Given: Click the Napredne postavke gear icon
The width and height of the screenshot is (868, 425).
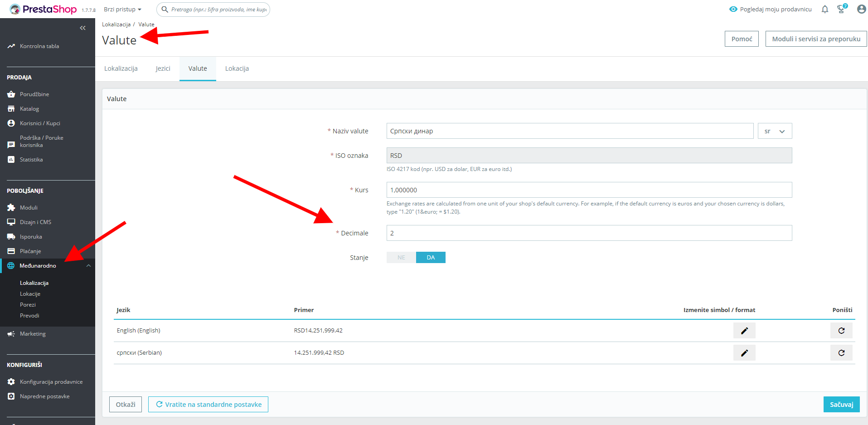Looking at the screenshot, I should point(11,396).
